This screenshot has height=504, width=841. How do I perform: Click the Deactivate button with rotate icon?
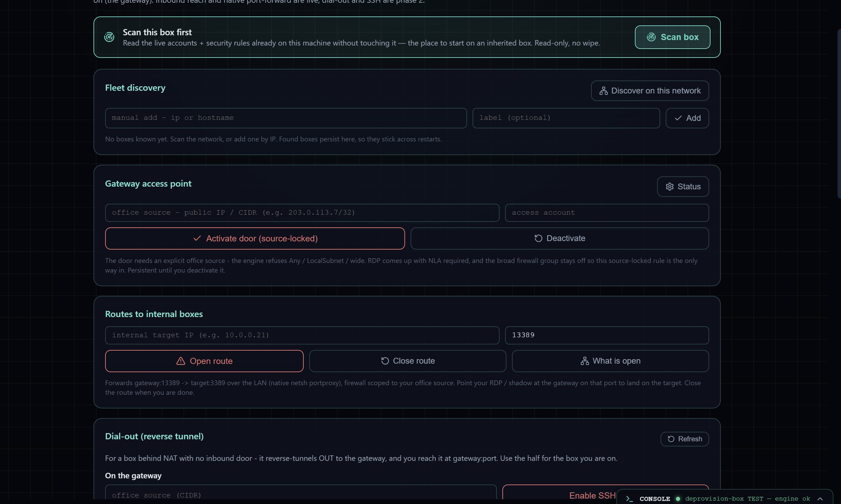560,238
